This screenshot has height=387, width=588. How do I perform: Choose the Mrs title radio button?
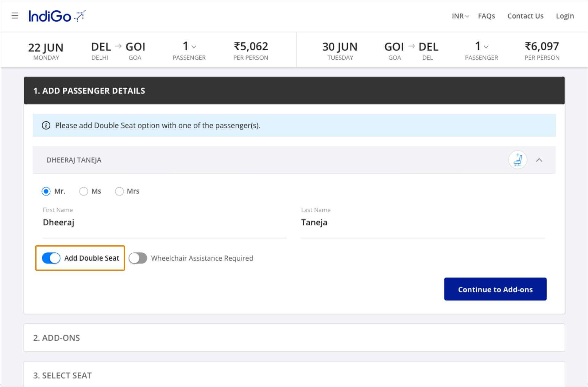coord(119,191)
